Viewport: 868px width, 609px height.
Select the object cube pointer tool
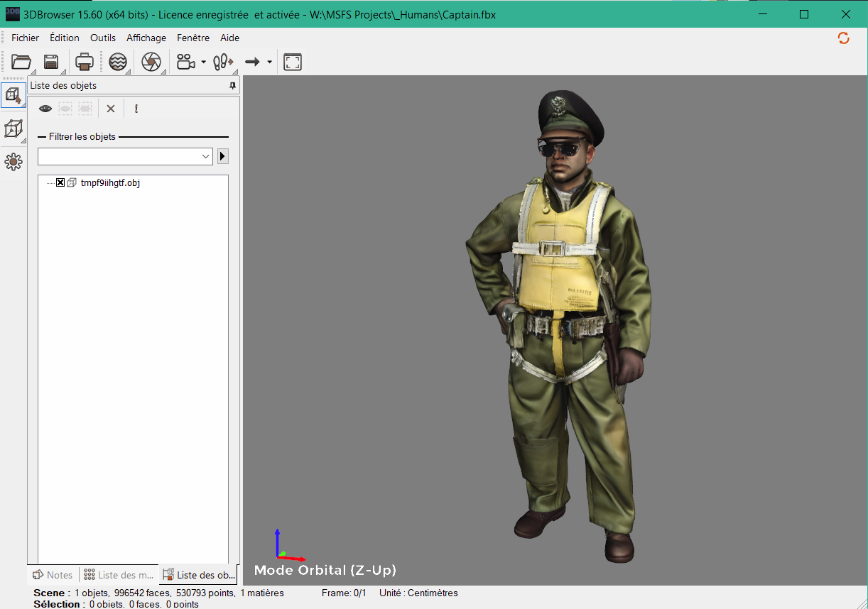[13, 94]
